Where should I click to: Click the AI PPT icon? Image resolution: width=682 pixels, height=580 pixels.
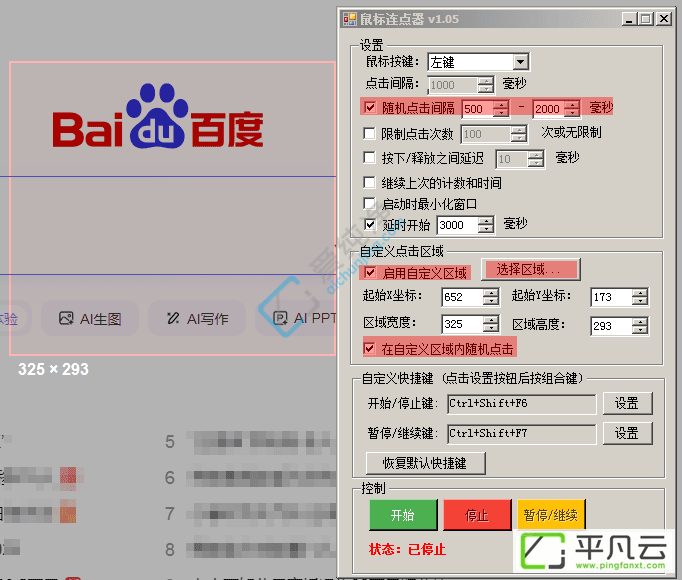(x=280, y=318)
